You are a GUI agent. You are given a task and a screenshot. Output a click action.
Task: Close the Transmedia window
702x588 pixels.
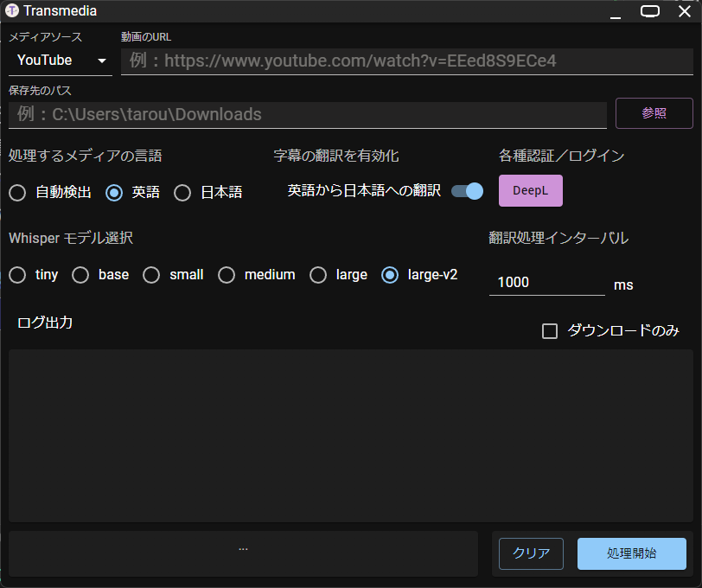pos(685,11)
